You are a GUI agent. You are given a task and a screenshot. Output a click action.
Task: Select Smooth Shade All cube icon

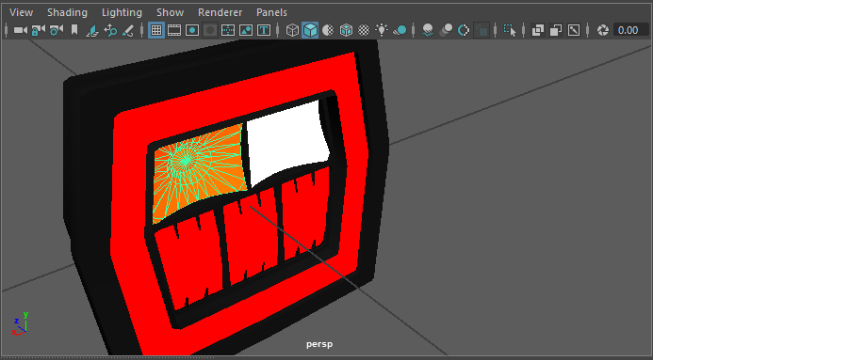311,30
